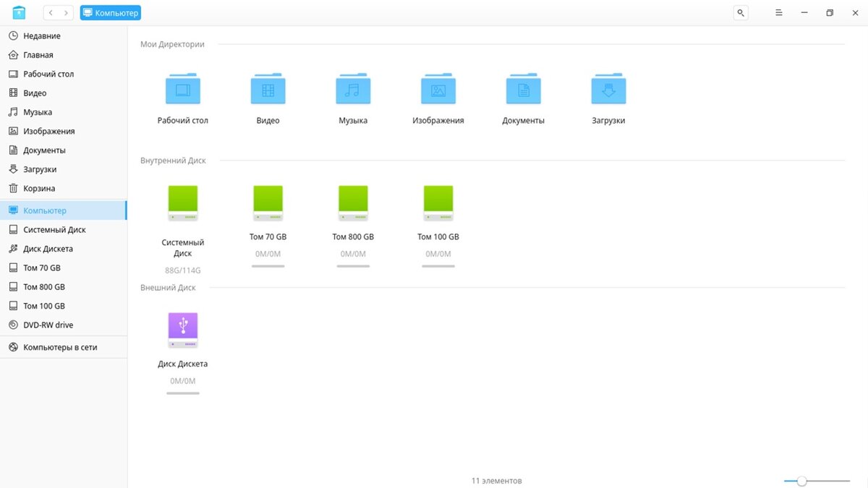Click the search magnifier icon
The width and height of the screenshot is (868, 488).
740,13
